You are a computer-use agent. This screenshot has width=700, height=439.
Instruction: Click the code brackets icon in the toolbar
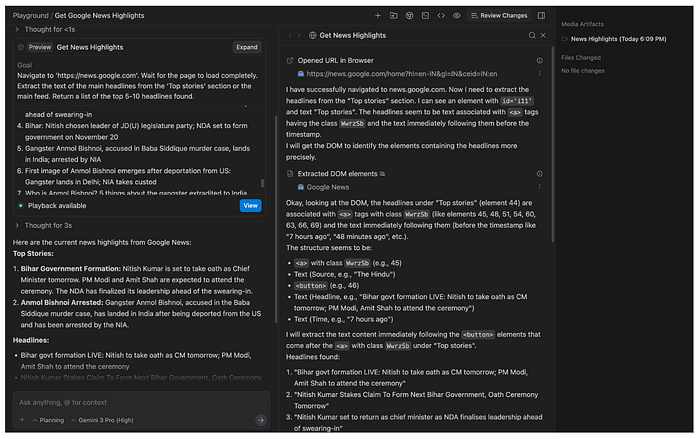coord(441,16)
